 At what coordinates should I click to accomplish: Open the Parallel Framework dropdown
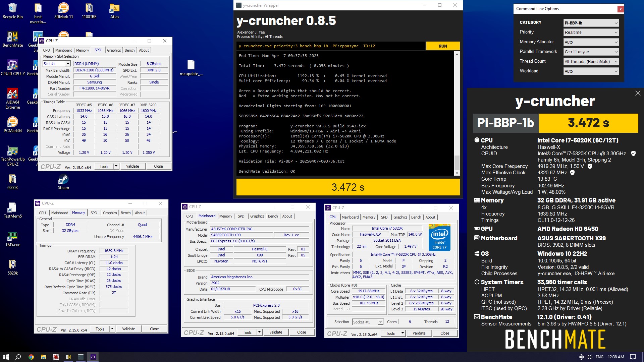coord(591,52)
